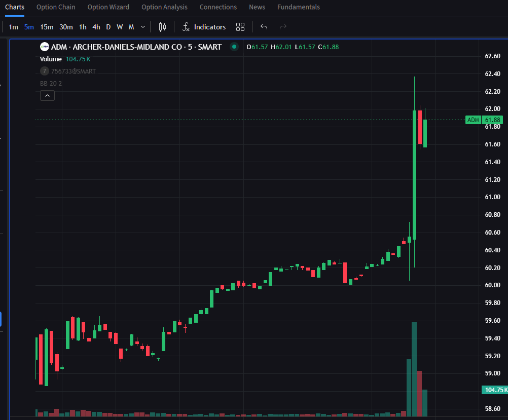Click the green market status dot
Image resolution: width=508 pixels, height=420 pixels.
(x=234, y=47)
